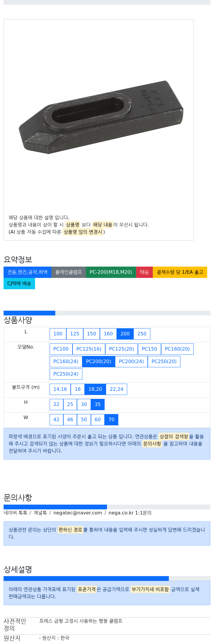Select model PC160(24)
Screen dimensions: 214x644
click(66, 362)
